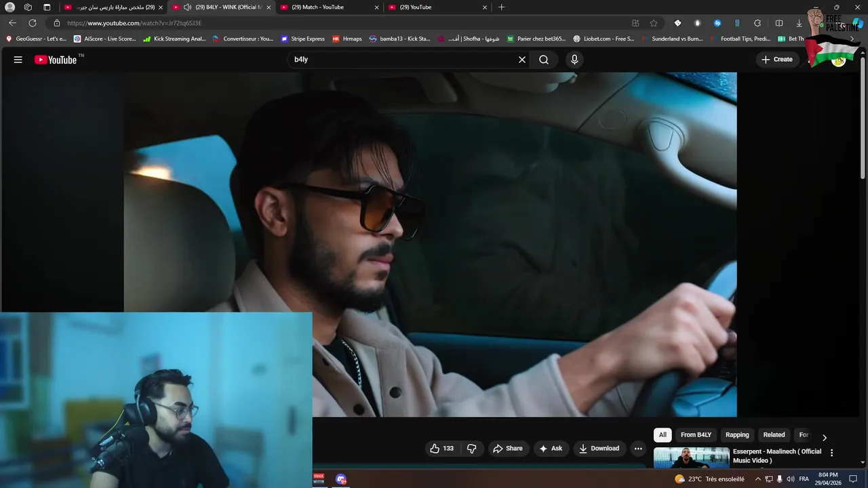The image size is (868, 488).
Task: Show next chips with right chevron
Action: (825, 437)
